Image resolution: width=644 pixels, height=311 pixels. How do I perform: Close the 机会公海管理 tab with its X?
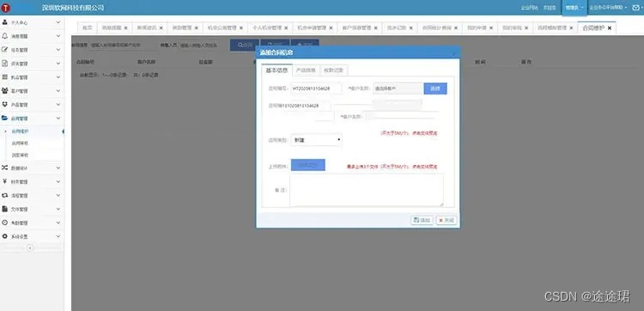point(241,28)
